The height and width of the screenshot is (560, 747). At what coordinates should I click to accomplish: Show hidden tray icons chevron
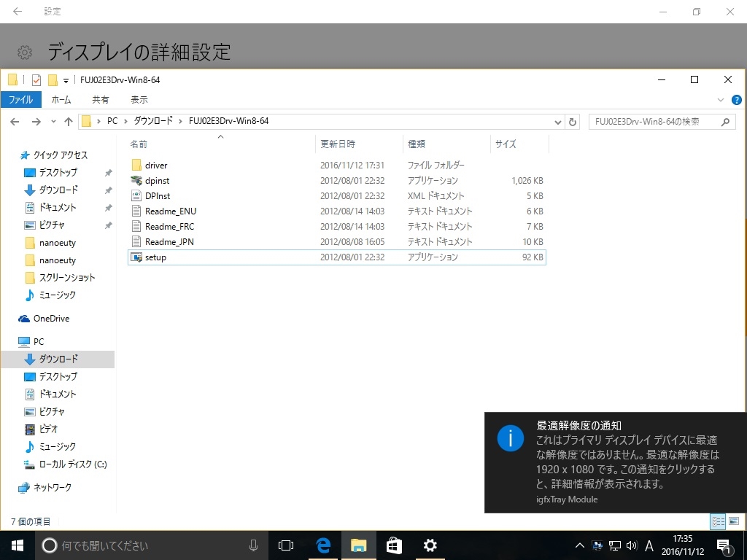pos(579,545)
